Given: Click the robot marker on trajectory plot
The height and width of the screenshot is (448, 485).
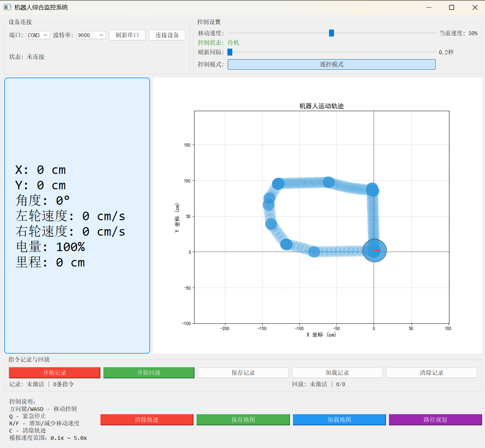Looking at the screenshot, I should pos(374,250).
